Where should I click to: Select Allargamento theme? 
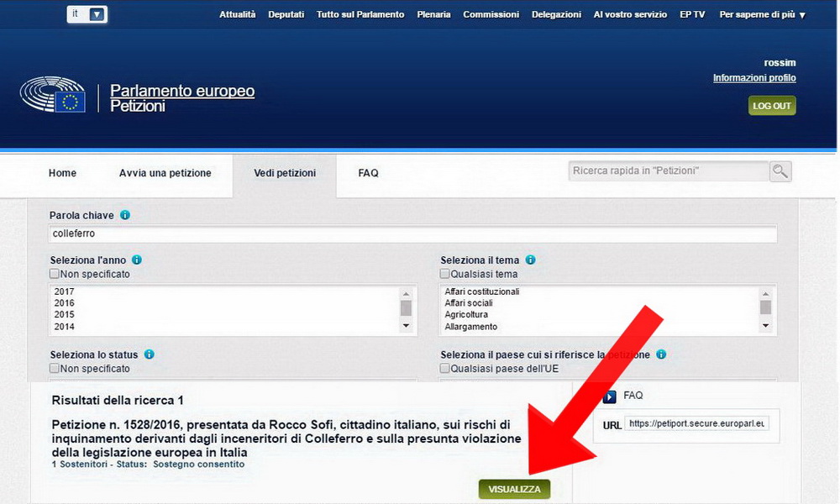tap(470, 326)
